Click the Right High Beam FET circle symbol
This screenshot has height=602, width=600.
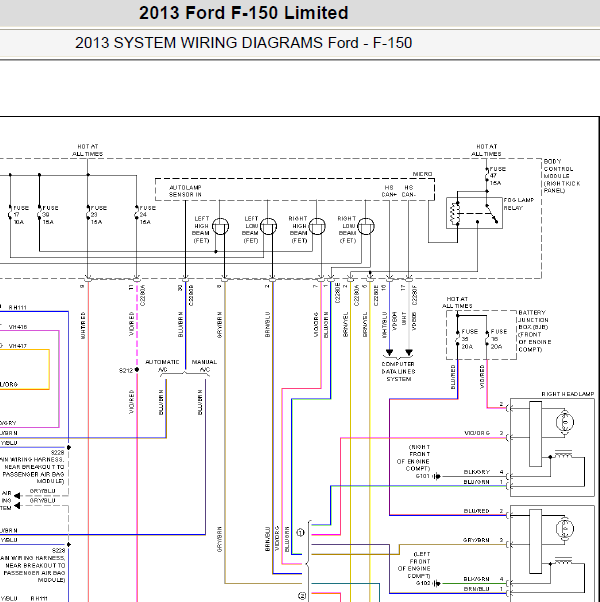317,226
